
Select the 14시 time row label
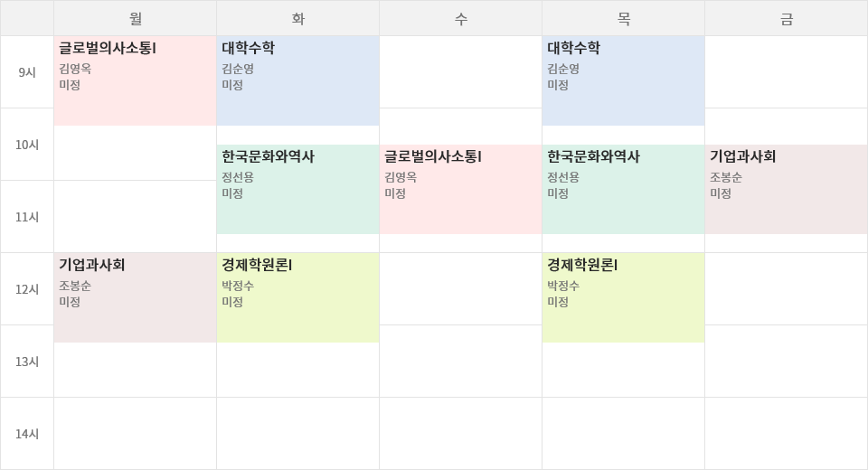[x=27, y=434]
